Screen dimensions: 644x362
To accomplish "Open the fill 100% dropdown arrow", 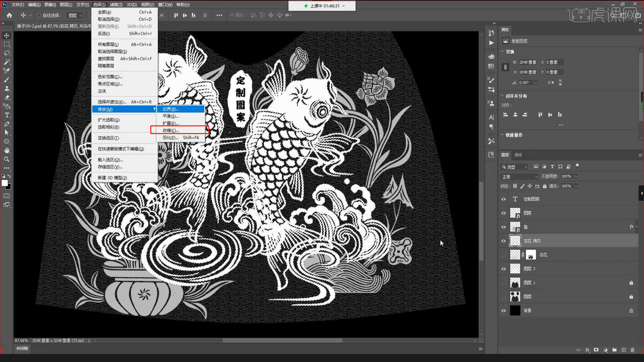I will click(x=576, y=186).
